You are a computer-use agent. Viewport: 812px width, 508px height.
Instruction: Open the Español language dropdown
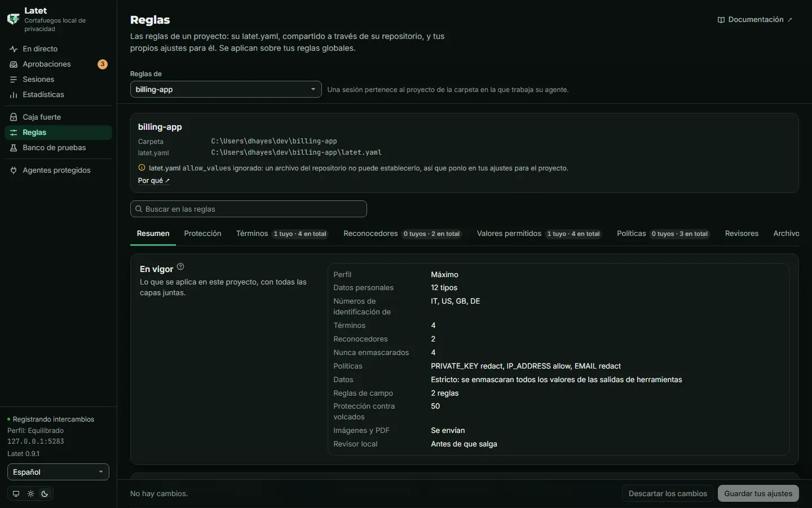tap(58, 472)
